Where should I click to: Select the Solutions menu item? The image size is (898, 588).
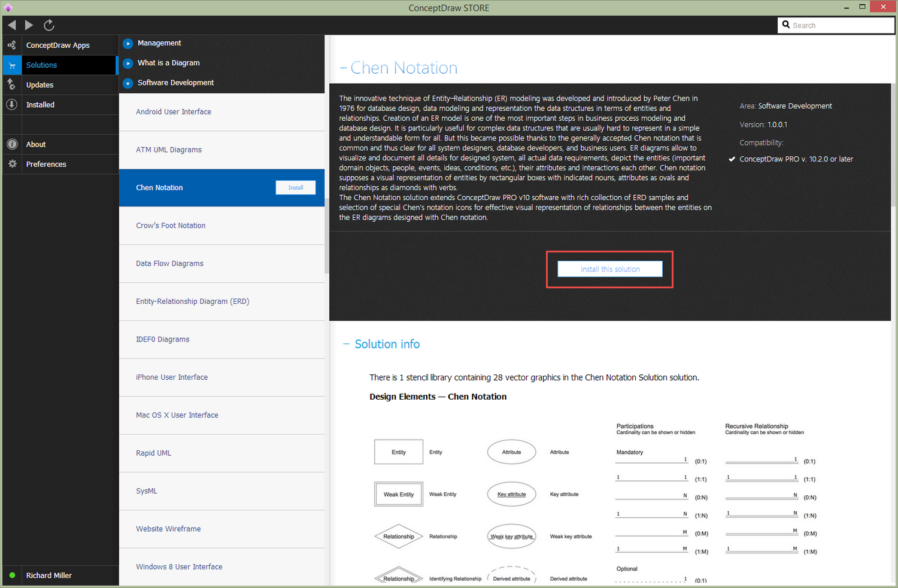pyautogui.click(x=41, y=65)
